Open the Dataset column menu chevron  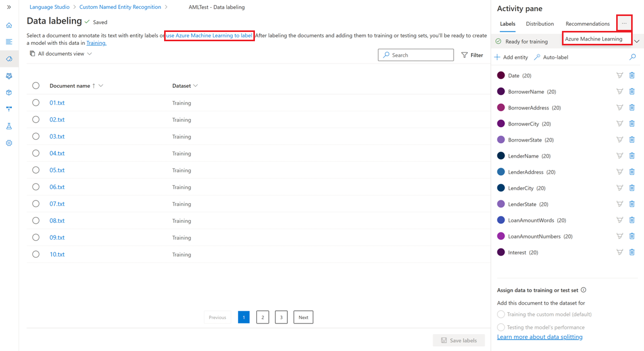coord(196,86)
